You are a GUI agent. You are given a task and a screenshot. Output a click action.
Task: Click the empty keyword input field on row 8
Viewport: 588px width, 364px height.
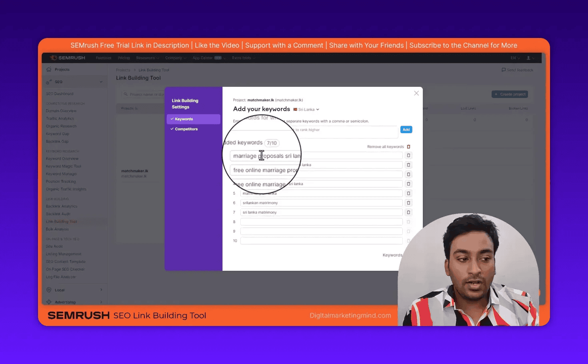pos(321,222)
